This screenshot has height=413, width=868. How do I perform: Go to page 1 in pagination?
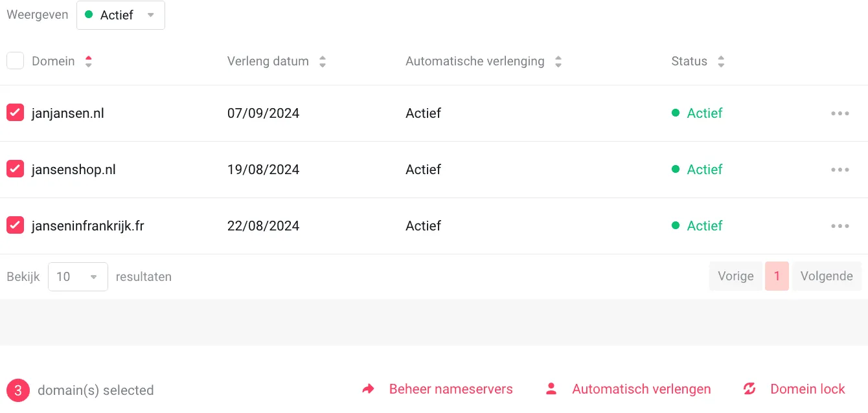(777, 276)
